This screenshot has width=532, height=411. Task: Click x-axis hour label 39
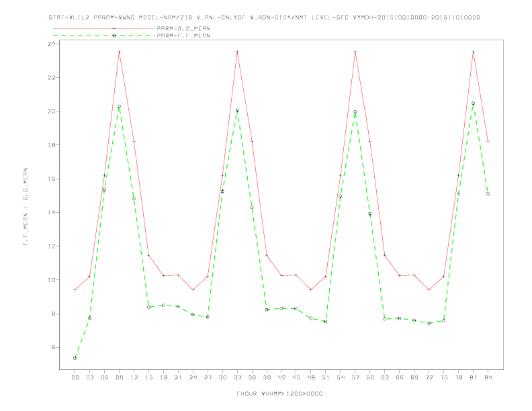pyautogui.click(x=267, y=377)
